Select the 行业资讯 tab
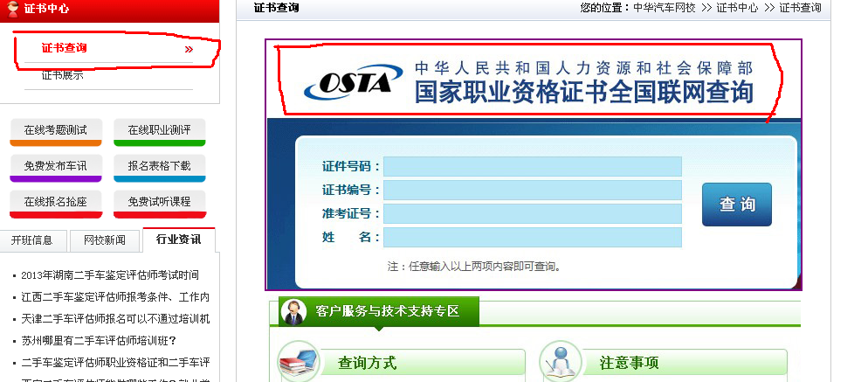Viewport: 868px width, 382px height. (178, 240)
